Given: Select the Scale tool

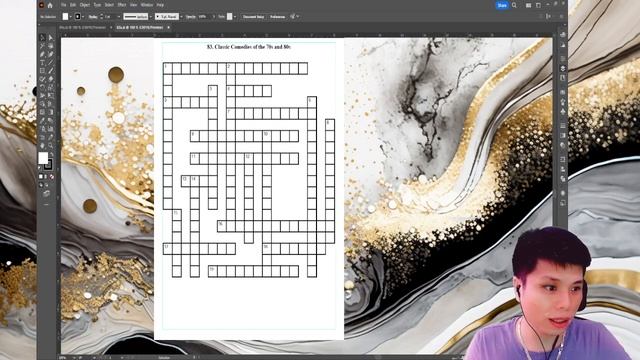Looking at the screenshot, I should click(51, 87).
